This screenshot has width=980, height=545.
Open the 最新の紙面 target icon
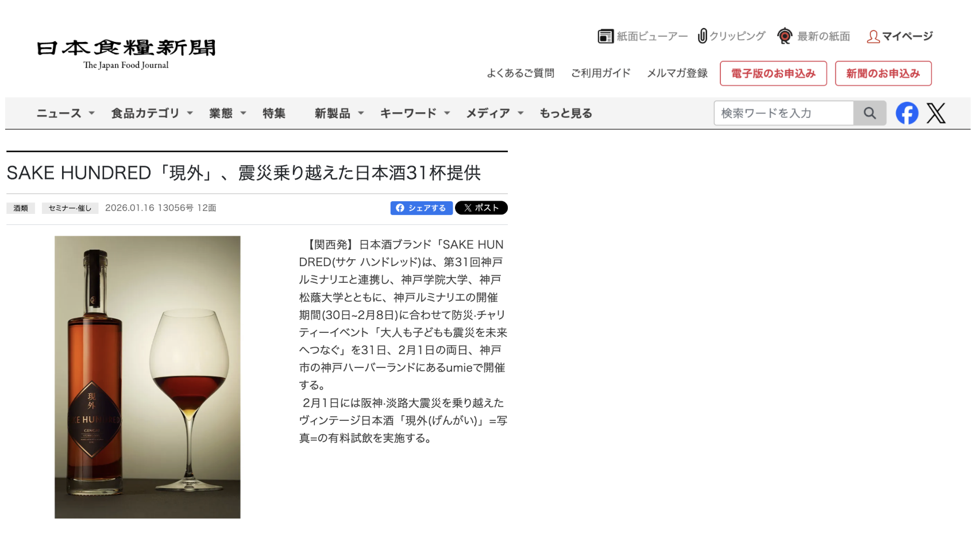(785, 36)
